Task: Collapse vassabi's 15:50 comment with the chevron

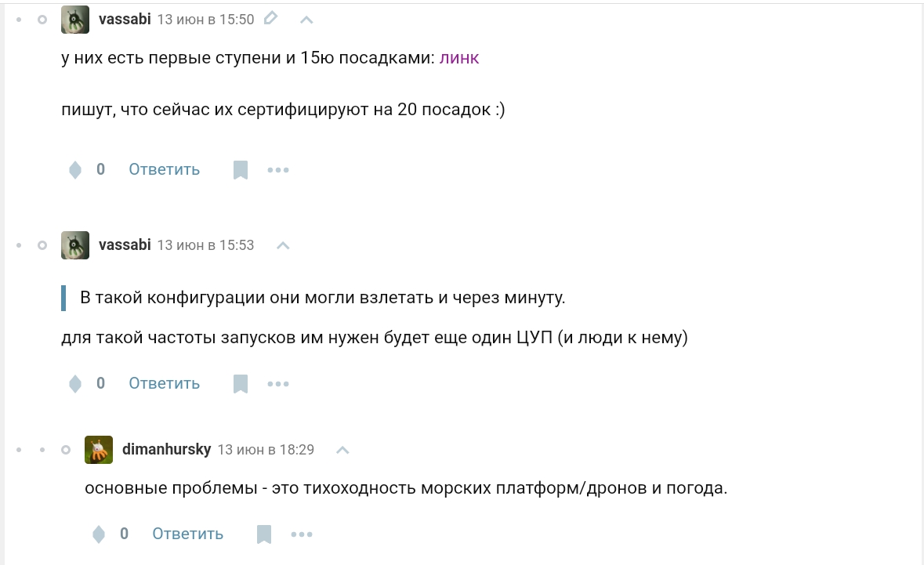Action: pos(306,20)
